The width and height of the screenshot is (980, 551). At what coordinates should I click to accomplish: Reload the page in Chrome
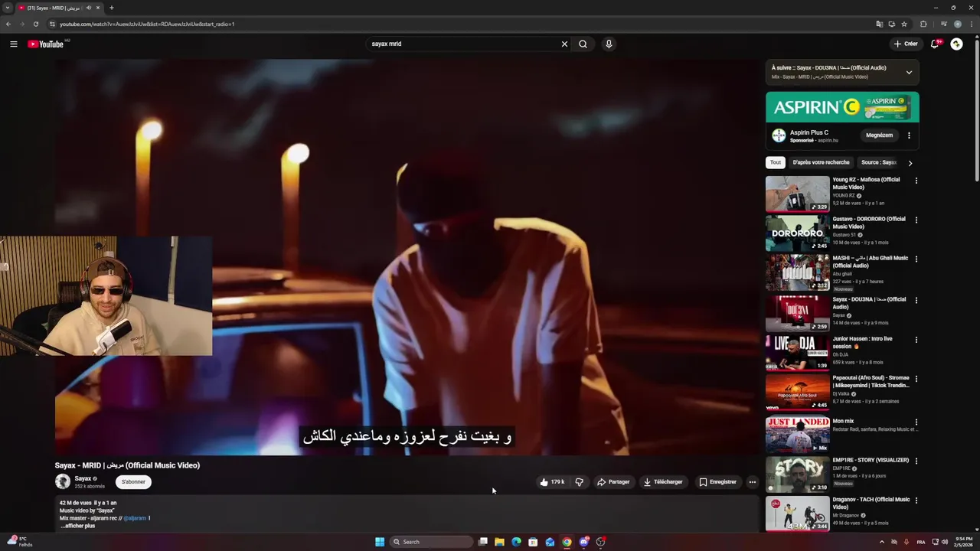tap(35, 24)
